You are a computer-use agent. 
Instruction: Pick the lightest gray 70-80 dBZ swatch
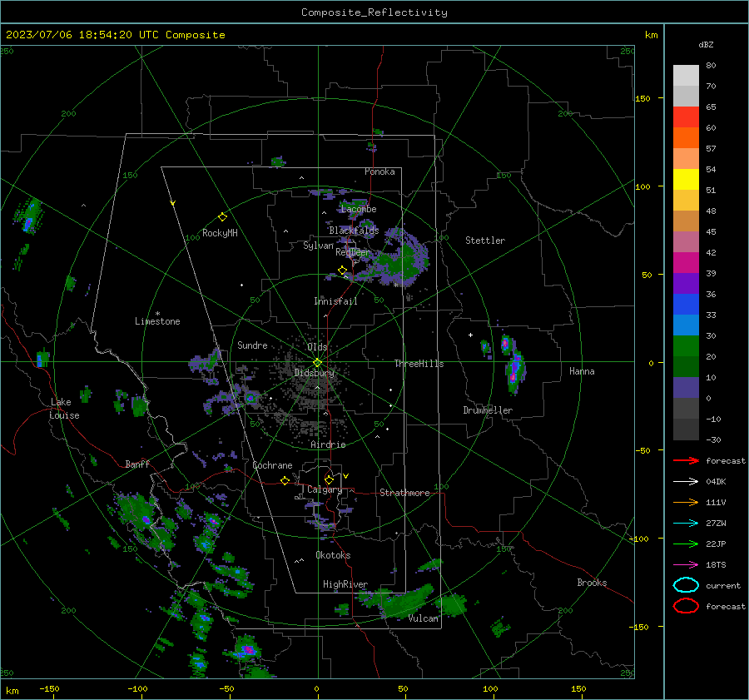[x=686, y=76]
